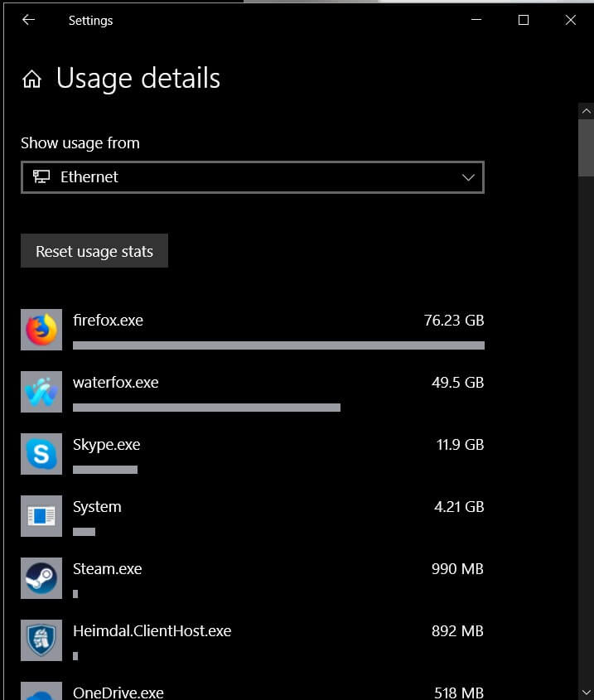Image resolution: width=594 pixels, height=700 pixels.
Task: Click the scrollbar down arrow
Action: pyautogui.click(x=586, y=693)
